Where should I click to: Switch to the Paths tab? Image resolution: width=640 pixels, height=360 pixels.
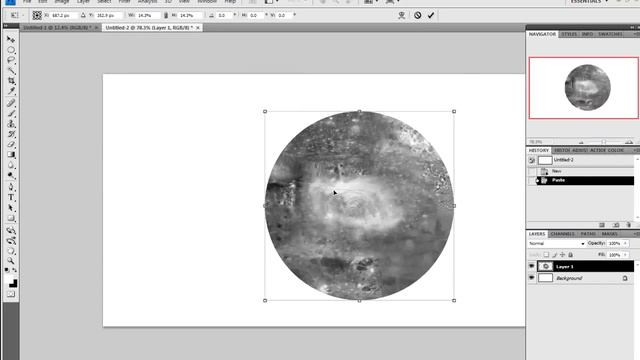[588, 234]
